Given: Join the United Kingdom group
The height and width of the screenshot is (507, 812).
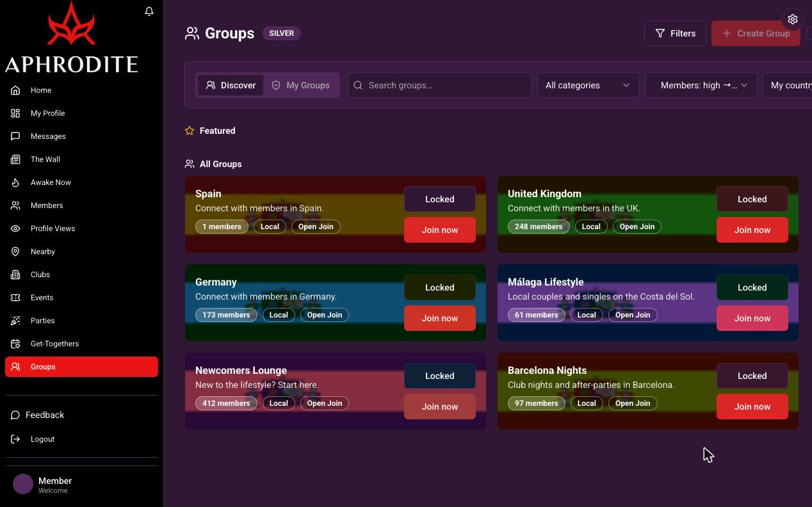Looking at the screenshot, I should pyautogui.click(x=752, y=230).
